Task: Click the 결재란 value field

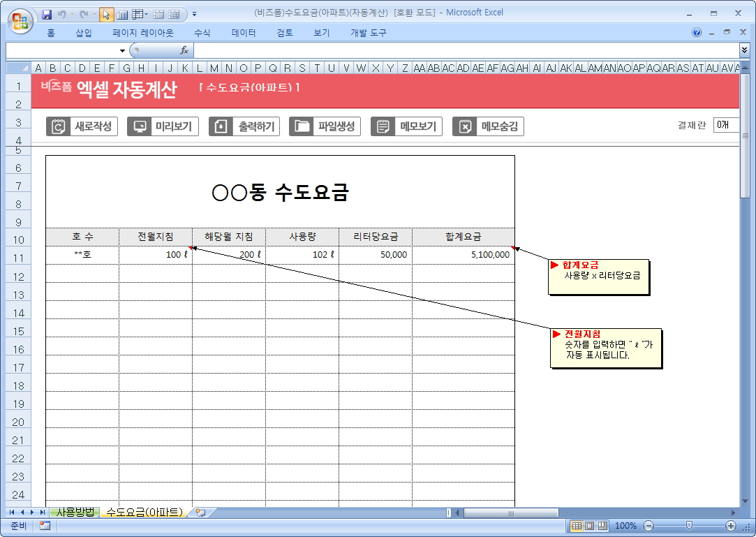Action: (x=726, y=125)
